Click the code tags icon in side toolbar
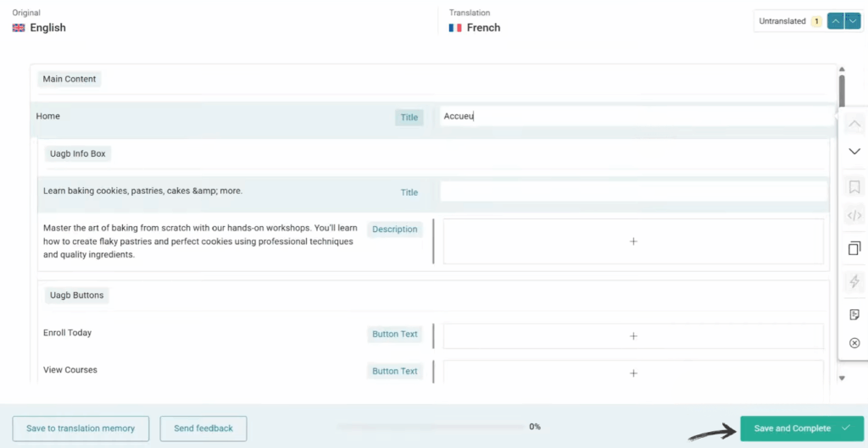868x448 pixels. pos(854,216)
